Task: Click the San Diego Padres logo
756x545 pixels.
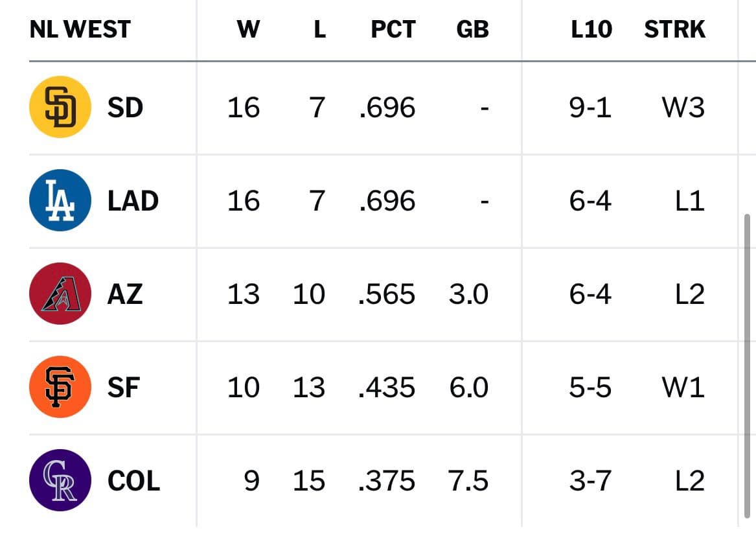Action: click(60, 107)
